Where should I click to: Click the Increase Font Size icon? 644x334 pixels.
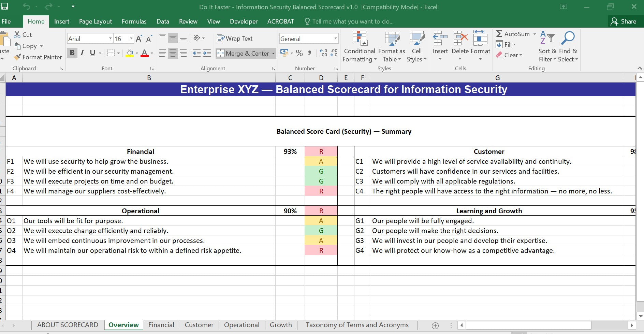click(x=139, y=39)
